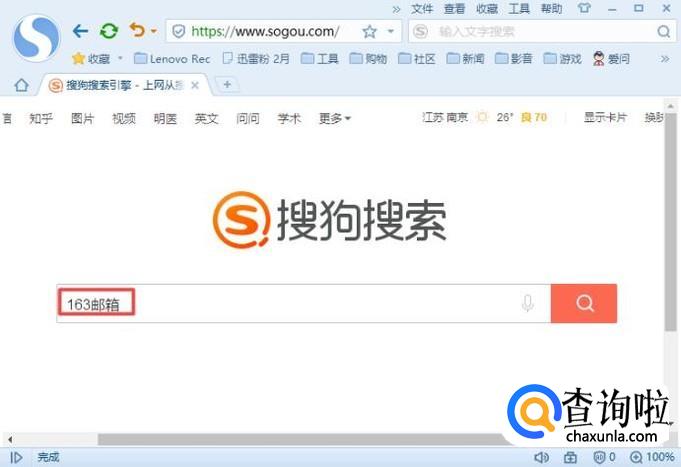Click the horizontal scrollbar left arrow
The image size is (681, 467).
click(10, 439)
